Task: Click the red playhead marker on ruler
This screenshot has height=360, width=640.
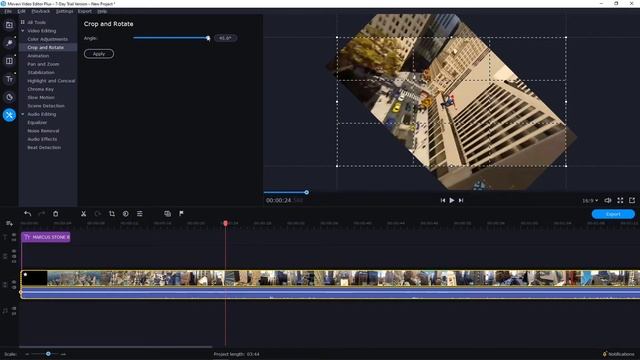Action: pyautogui.click(x=225, y=223)
